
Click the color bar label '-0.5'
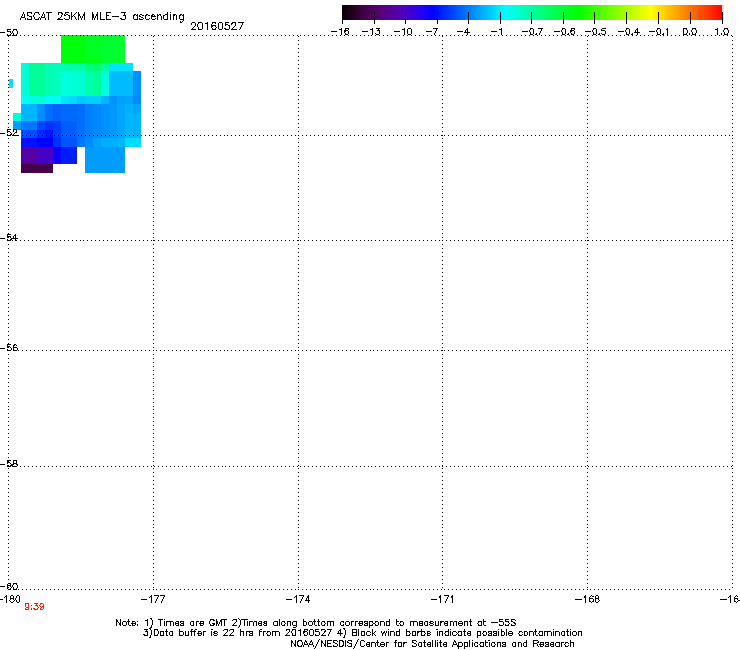tap(596, 32)
